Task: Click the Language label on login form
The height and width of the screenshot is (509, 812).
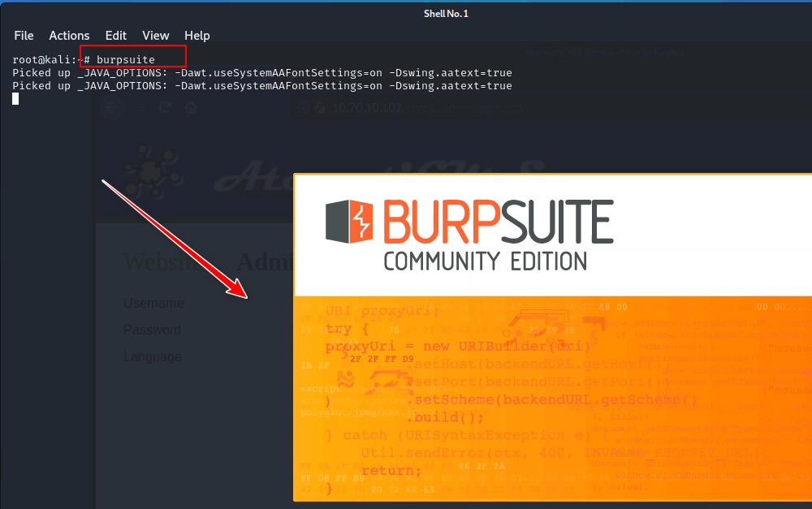Action: [153, 357]
